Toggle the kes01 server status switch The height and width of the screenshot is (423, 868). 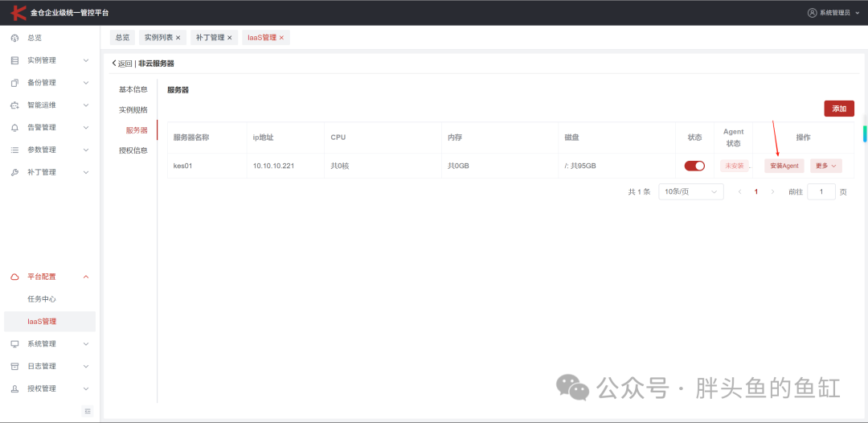pyautogui.click(x=694, y=166)
